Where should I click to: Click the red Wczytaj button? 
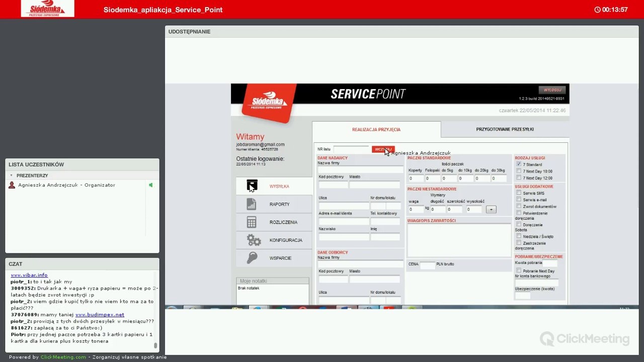pyautogui.click(x=383, y=149)
